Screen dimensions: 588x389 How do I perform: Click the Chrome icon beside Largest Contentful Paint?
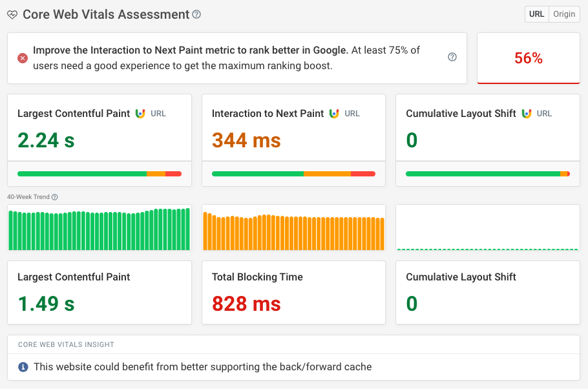point(140,113)
